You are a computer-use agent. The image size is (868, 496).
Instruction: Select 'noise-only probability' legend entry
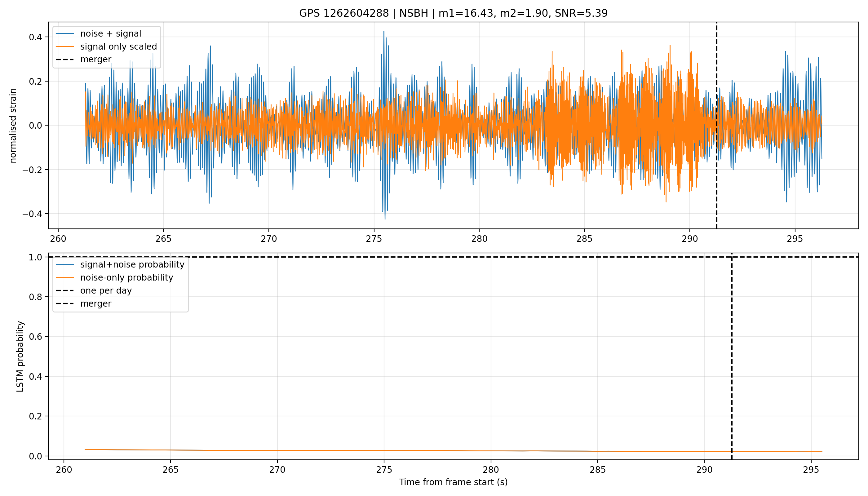point(127,278)
